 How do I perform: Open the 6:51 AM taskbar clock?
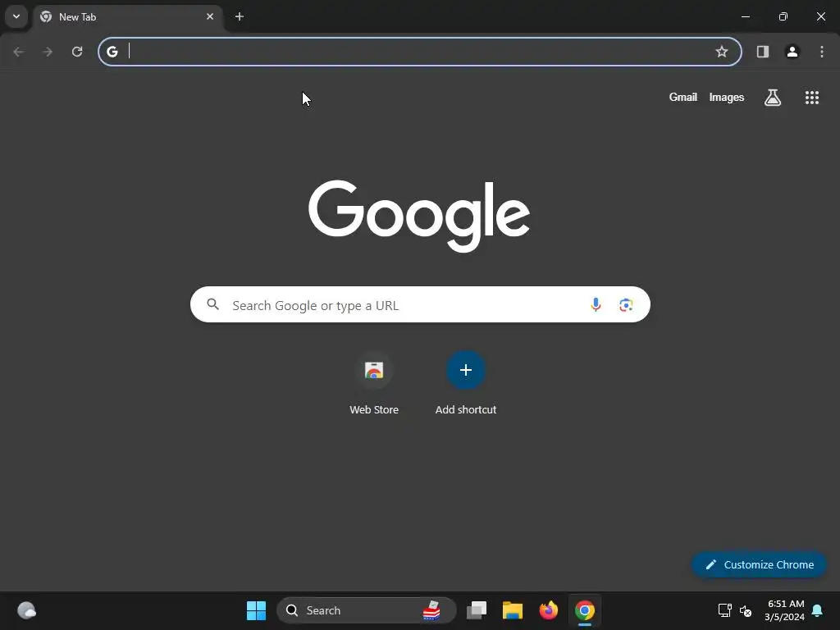click(785, 610)
